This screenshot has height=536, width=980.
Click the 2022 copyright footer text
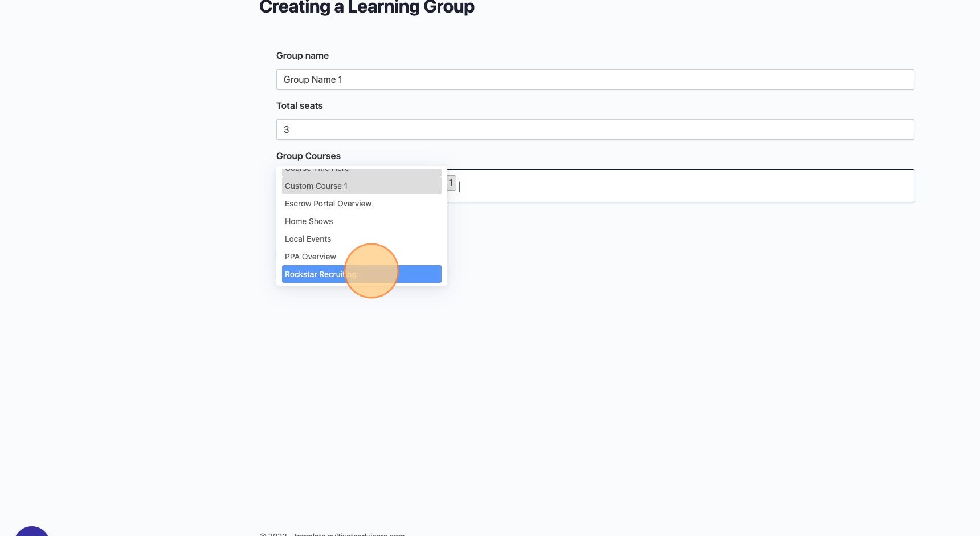[273, 534]
